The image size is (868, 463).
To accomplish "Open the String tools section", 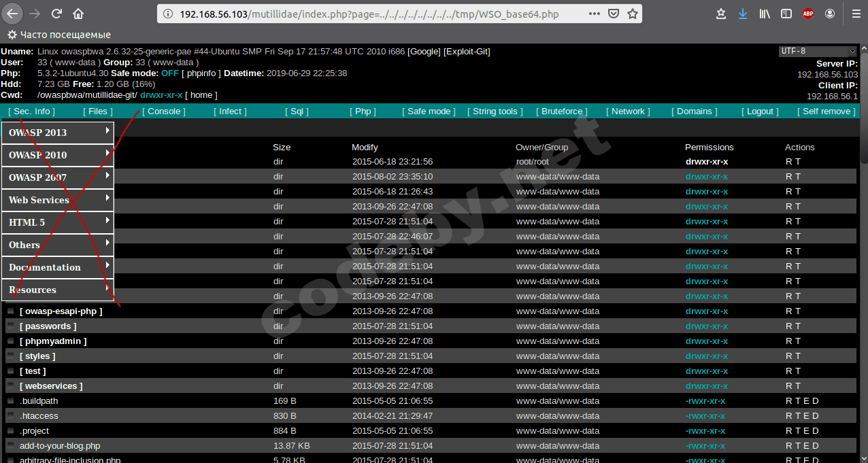I will click(495, 112).
